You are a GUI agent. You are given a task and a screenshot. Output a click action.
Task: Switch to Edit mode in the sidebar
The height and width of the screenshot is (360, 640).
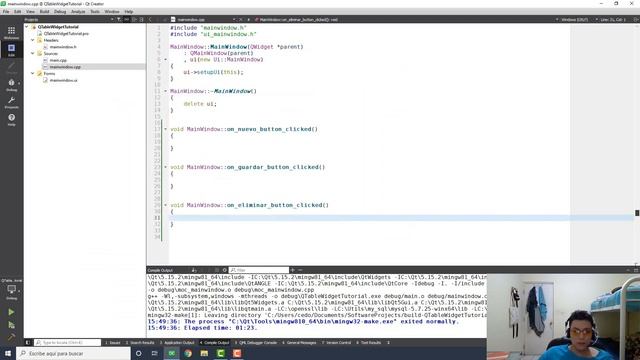11,50
